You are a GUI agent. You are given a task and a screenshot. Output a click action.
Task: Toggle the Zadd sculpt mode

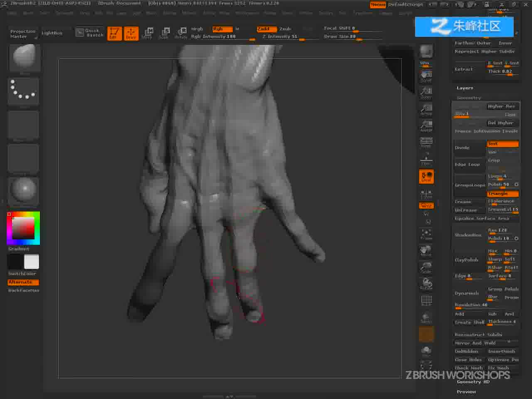click(266, 29)
